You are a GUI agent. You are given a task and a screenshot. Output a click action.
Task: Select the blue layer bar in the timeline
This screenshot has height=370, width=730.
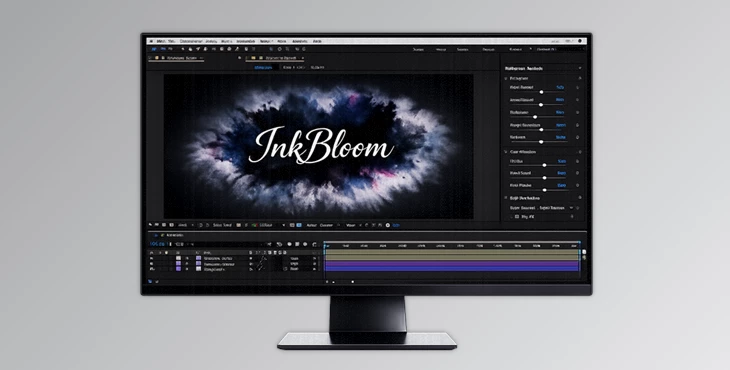tap(452, 269)
